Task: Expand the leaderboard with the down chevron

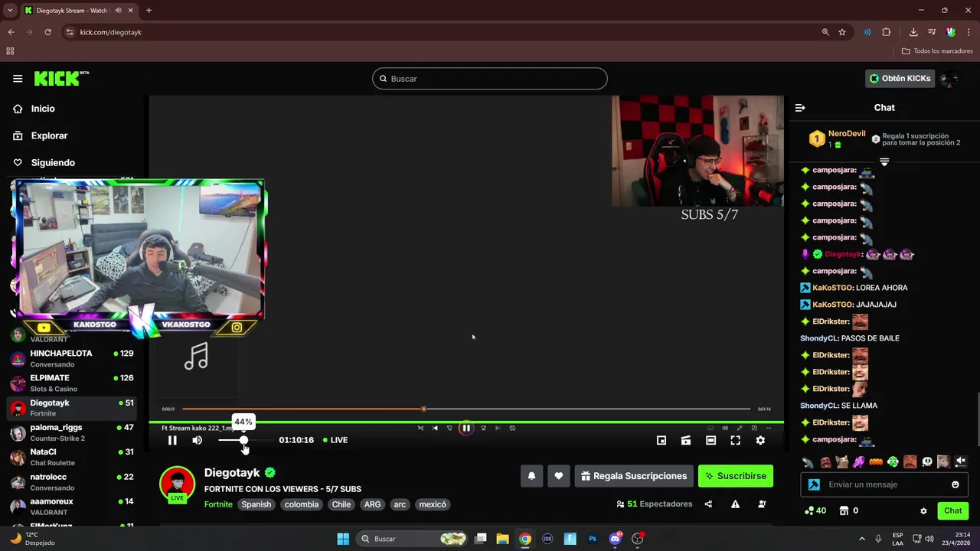Action: (884, 162)
